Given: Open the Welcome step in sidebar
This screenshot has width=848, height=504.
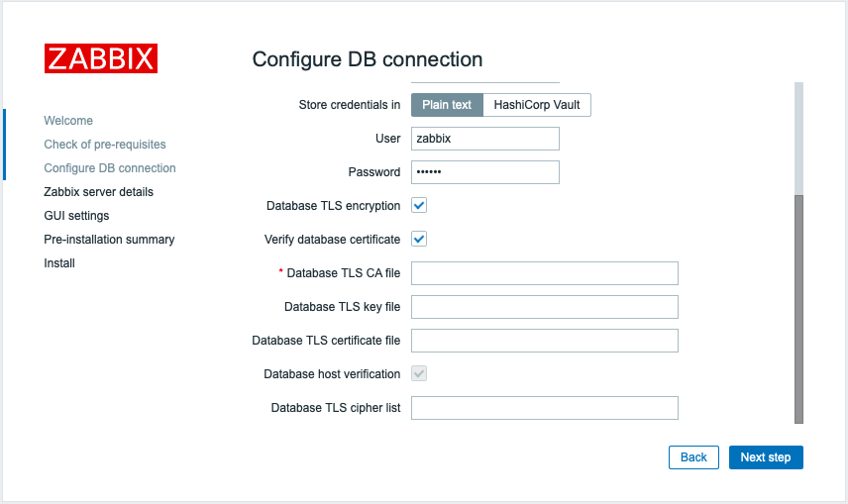Looking at the screenshot, I should click(68, 121).
